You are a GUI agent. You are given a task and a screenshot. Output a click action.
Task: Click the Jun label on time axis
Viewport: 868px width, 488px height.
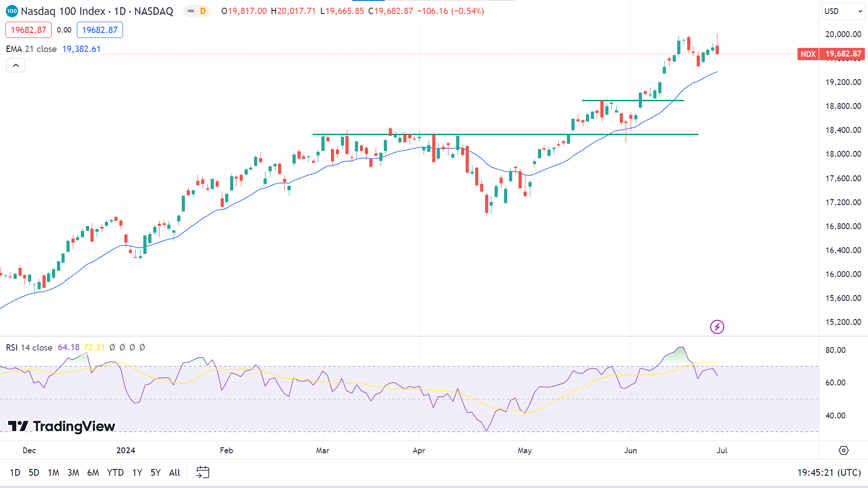[x=630, y=450]
